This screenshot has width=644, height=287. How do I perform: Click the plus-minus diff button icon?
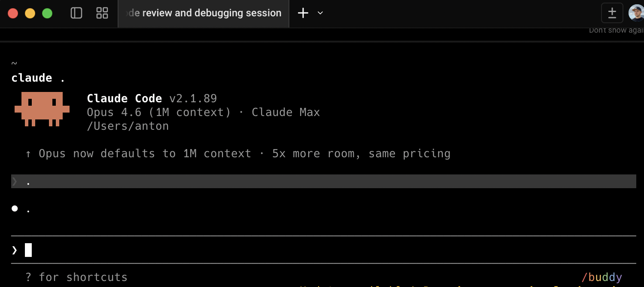(x=612, y=13)
